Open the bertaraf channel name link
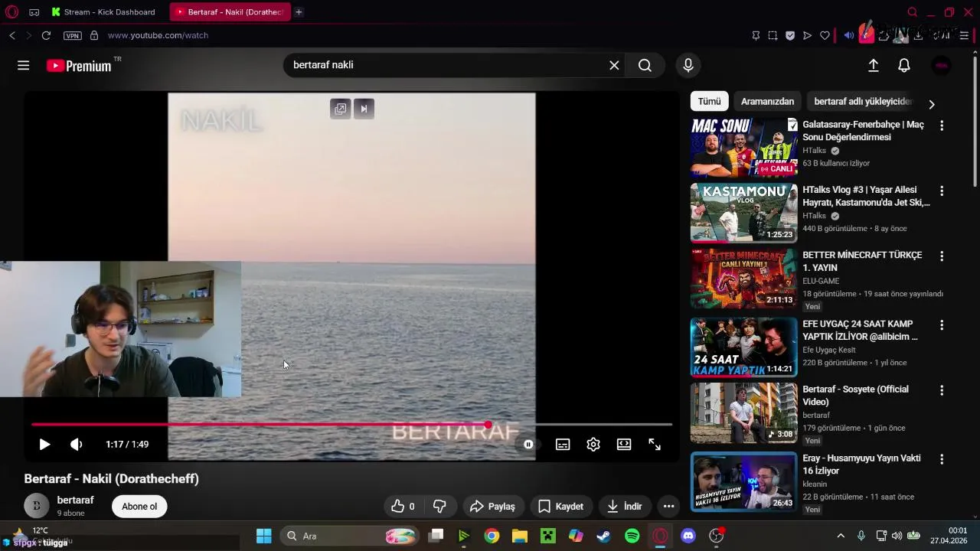 tap(75, 500)
